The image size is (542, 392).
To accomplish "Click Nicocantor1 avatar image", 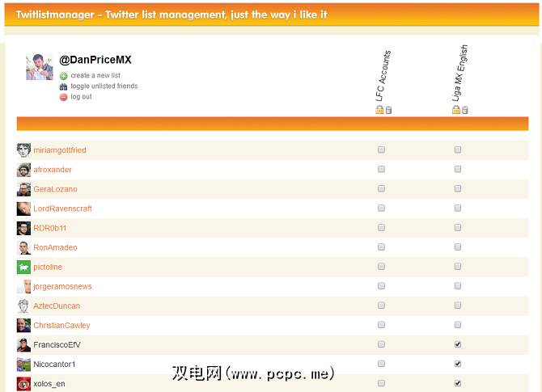I will pyautogui.click(x=23, y=365).
